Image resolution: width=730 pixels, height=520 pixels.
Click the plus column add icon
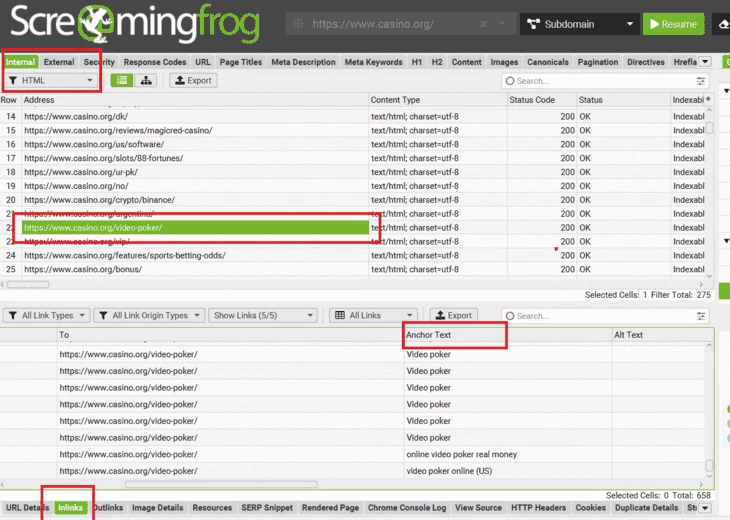point(708,99)
